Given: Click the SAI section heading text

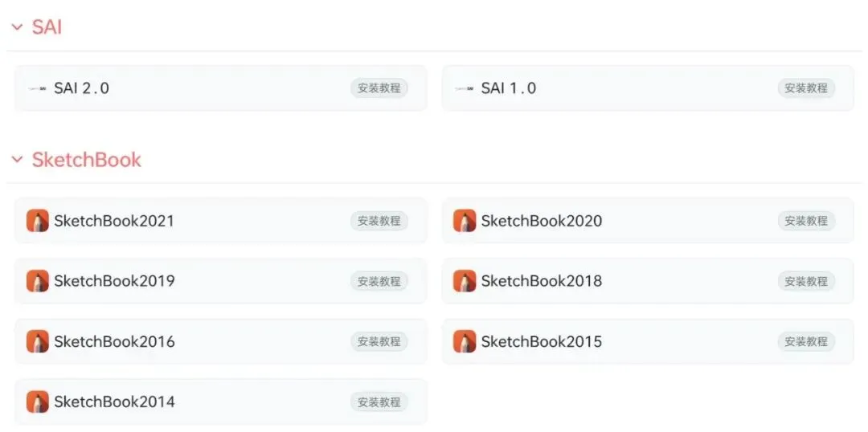Looking at the screenshot, I should click(47, 27).
